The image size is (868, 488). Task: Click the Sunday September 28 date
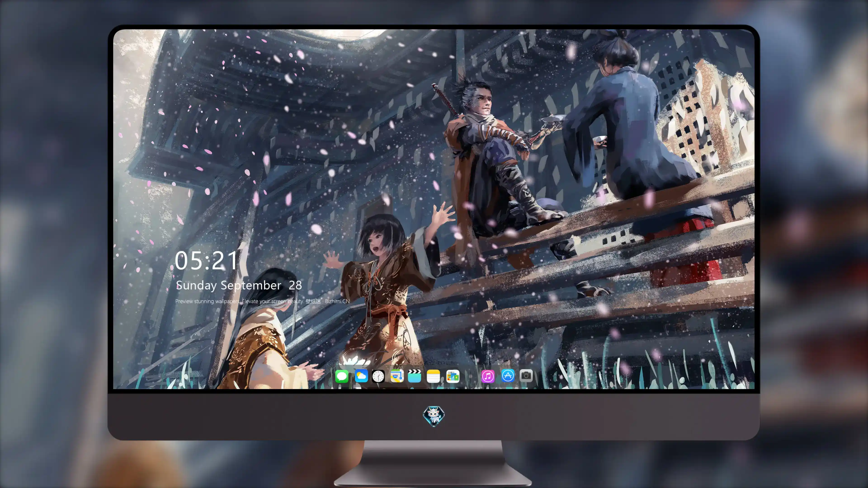[x=239, y=286]
